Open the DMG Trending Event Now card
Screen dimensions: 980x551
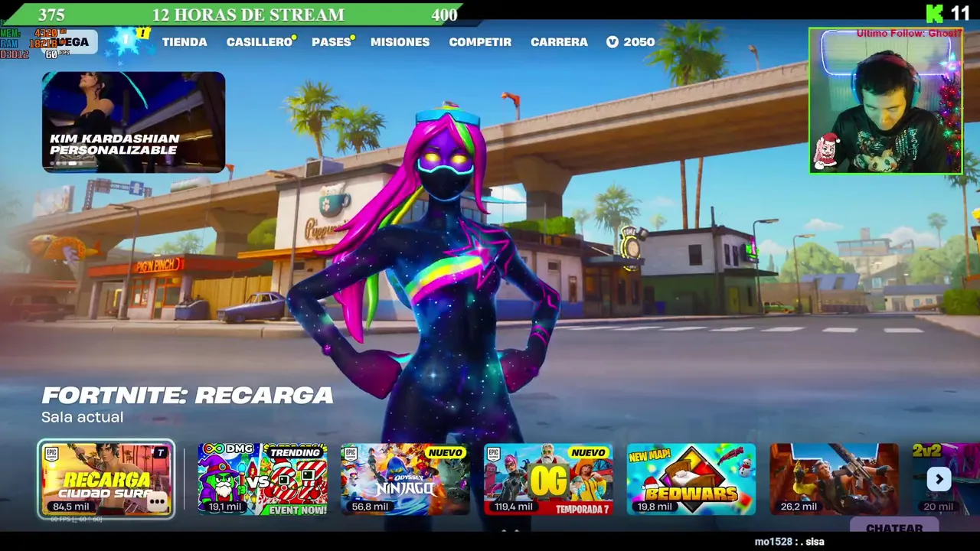click(x=263, y=479)
